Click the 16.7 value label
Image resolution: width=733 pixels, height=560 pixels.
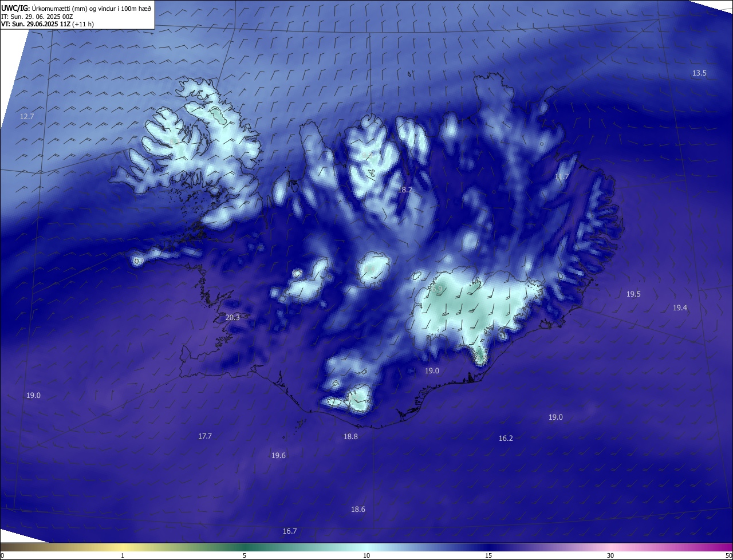pos(290,531)
